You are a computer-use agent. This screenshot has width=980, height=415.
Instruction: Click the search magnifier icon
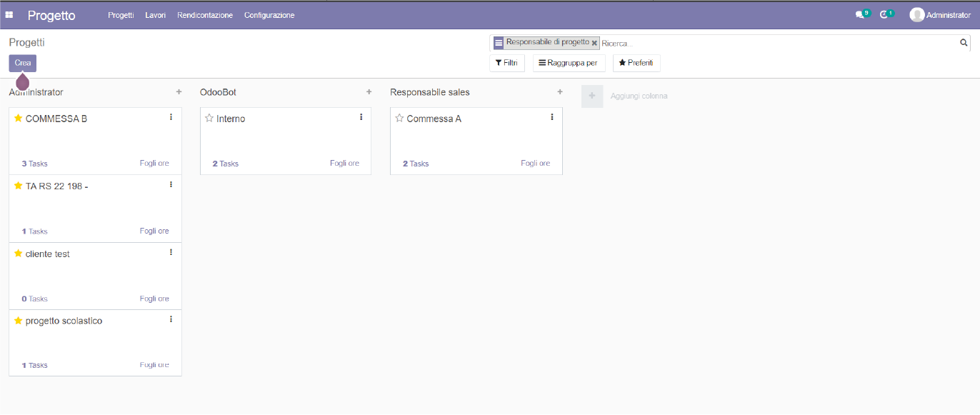pyautogui.click(x=963, y=43)
